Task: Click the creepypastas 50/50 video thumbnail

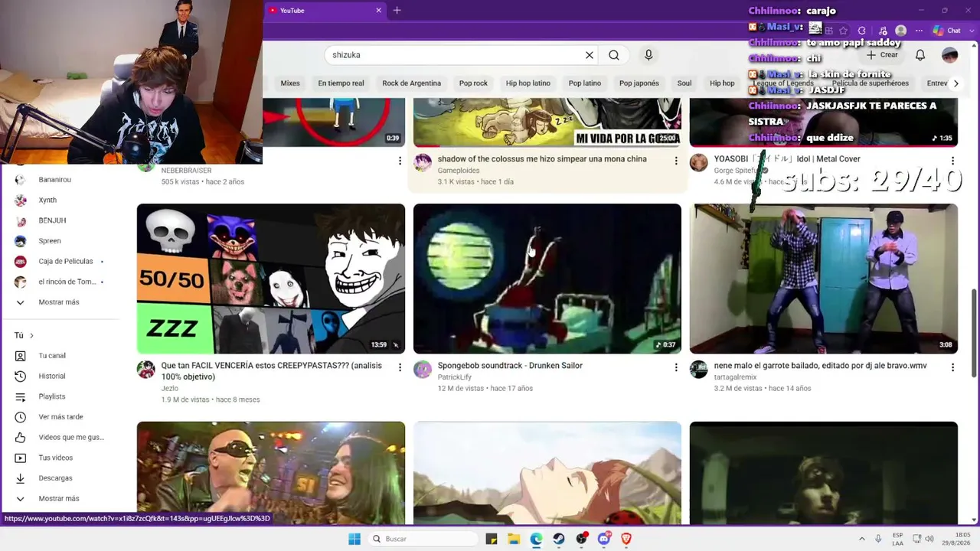Action: click(271, 279)
